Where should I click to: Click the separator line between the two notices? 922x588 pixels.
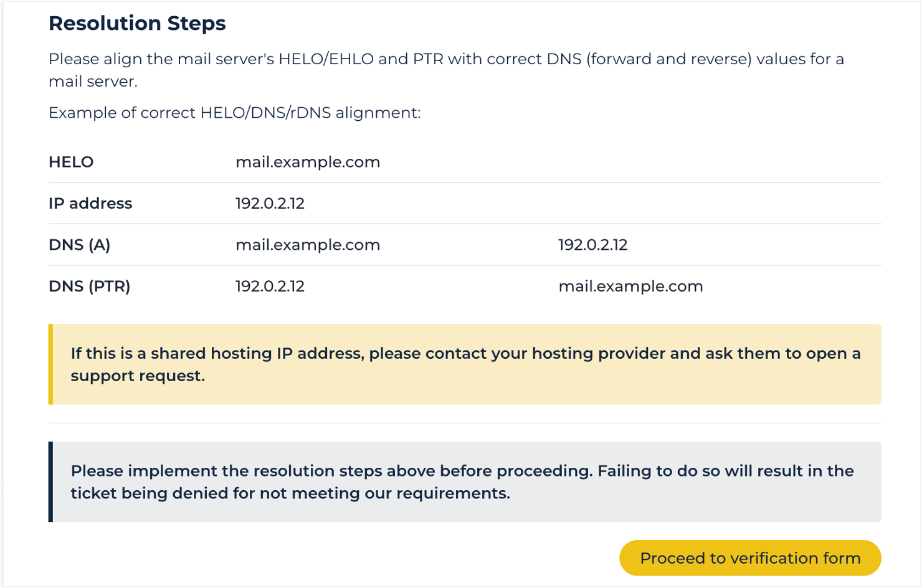click(465, 423)
